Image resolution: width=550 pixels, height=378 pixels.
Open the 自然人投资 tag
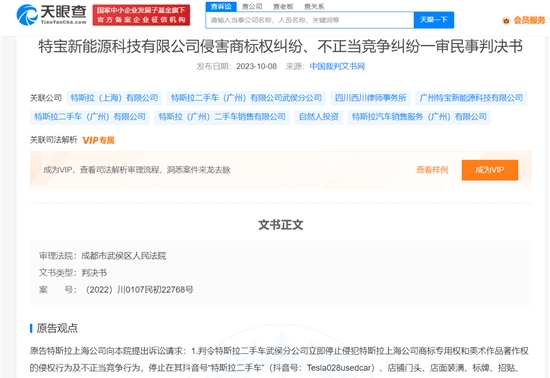click(318, 117)
